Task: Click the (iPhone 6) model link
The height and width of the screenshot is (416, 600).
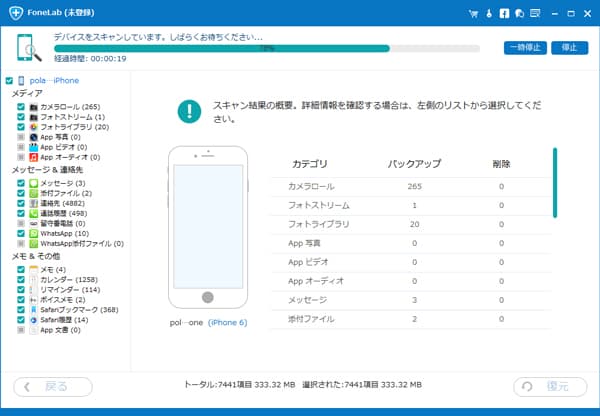Action: coord(228,323)
